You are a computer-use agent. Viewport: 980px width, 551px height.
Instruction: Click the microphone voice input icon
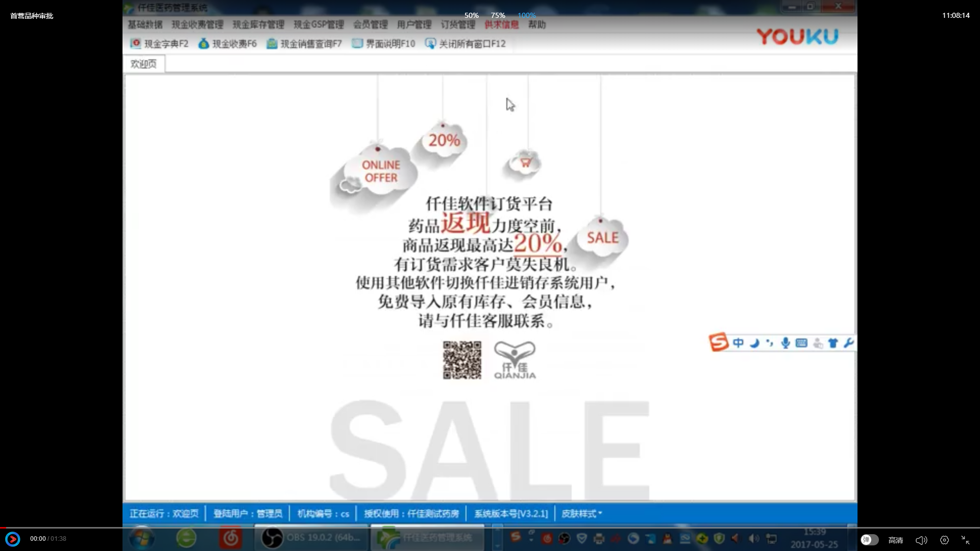pyautogui.click(x=786, y=343)
